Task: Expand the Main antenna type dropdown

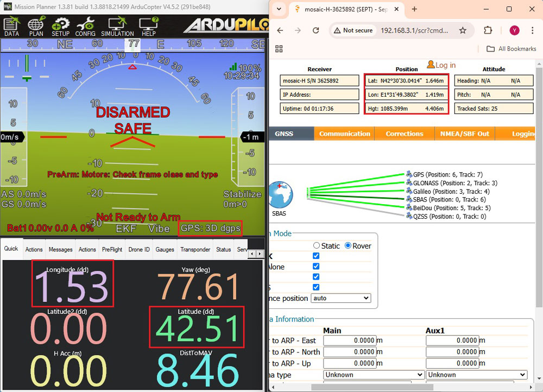Action: (374, 375)
